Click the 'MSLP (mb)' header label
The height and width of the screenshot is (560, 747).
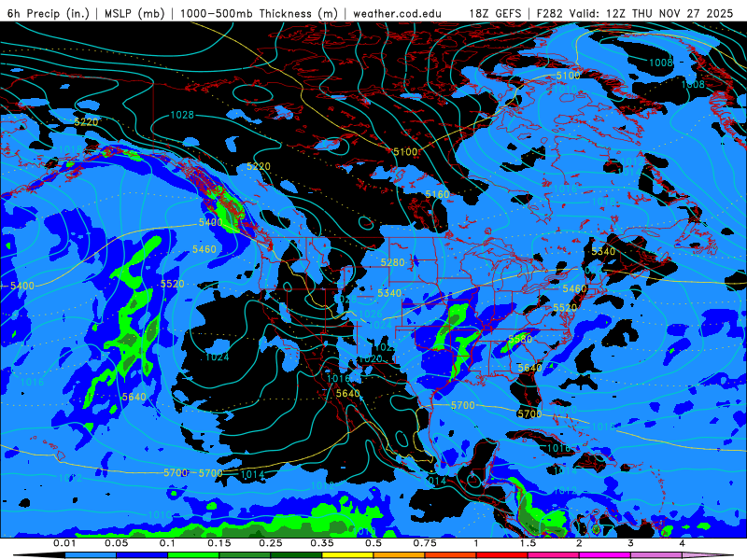pyautogui.click(x=134, y=13)
